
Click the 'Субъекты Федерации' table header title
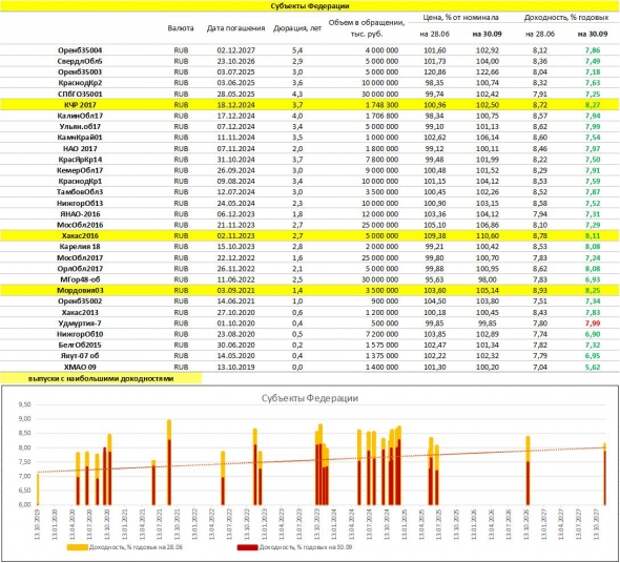point(310,6)
